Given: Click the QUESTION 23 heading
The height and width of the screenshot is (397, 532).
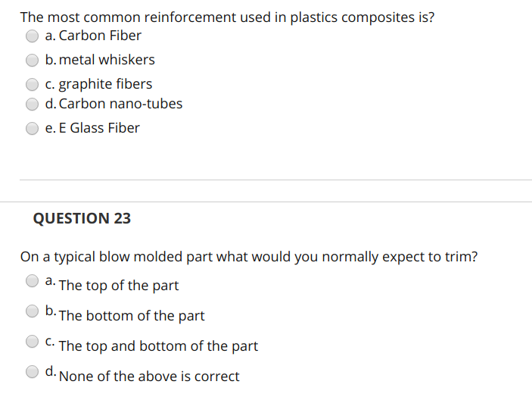Looking at the screenshot, I should (x=82, y=218).
